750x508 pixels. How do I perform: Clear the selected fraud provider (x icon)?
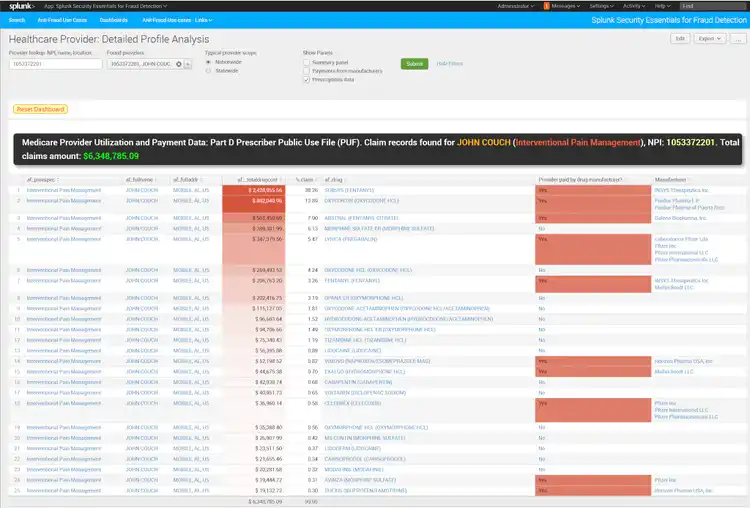pyautogui.click(x=178, y=64)
